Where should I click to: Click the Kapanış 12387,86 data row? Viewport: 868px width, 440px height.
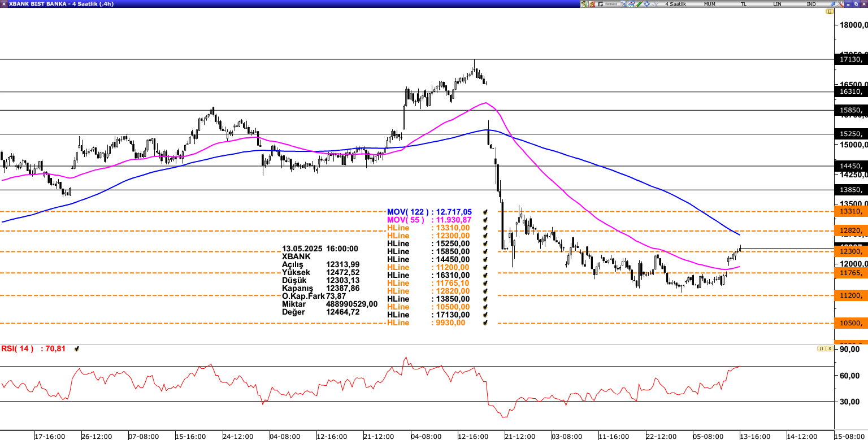[320, 288]
